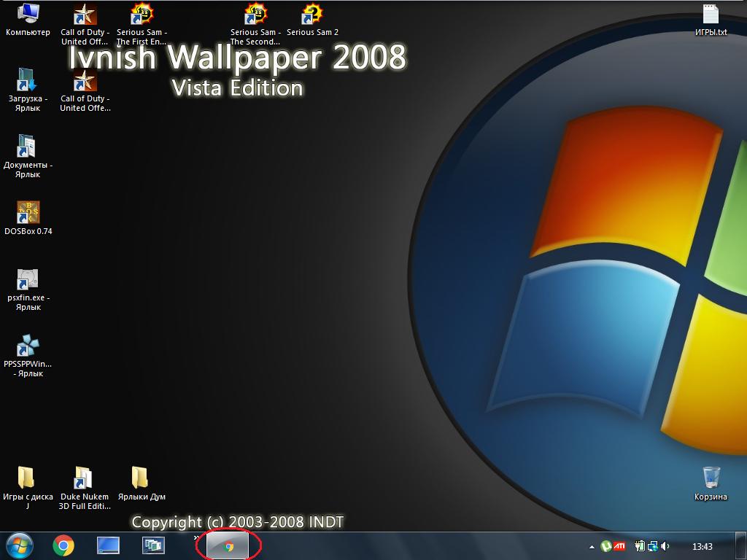This screenshot has width=747, height=560.
Task: Open the Windows Start menu orb
Action: point(20,545)
